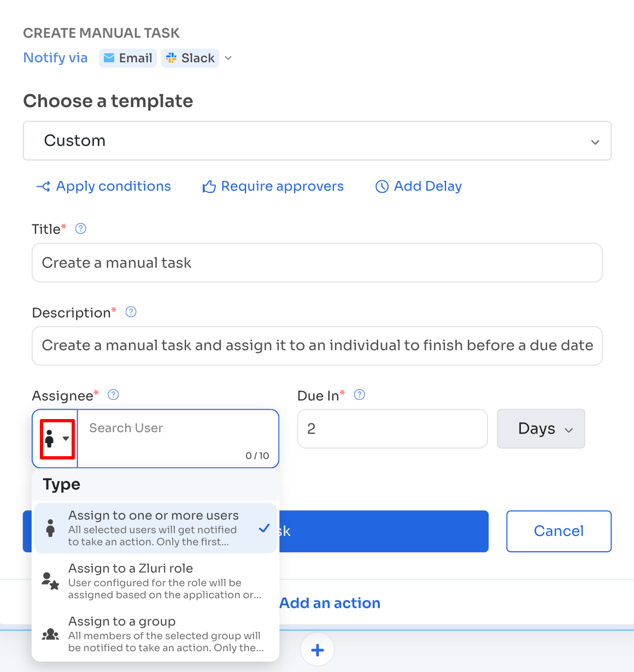This screenshot has width=634, height=672.
Task: Click the blue plus action icon at the bottom
Action: tap(317, 650)
